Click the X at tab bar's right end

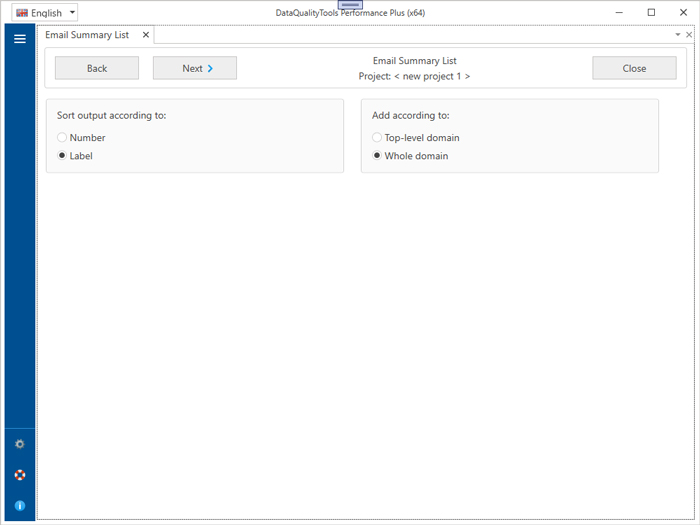point(689,35)
